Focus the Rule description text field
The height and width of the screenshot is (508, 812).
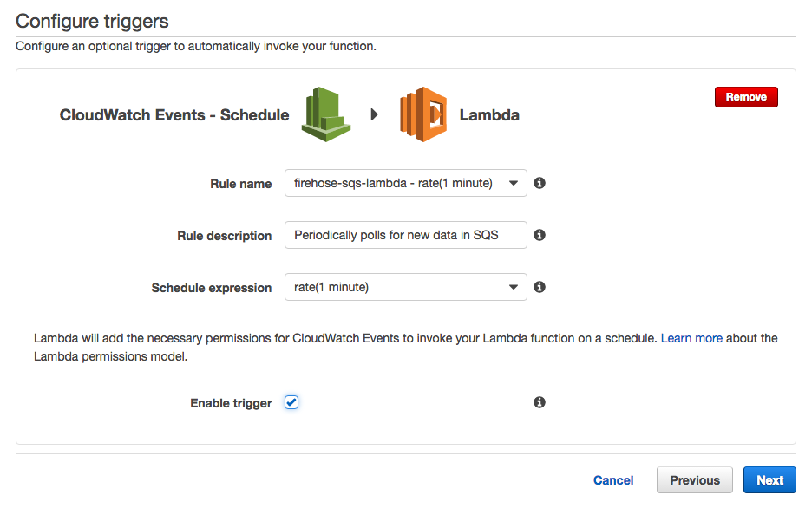tap(405, 235)
